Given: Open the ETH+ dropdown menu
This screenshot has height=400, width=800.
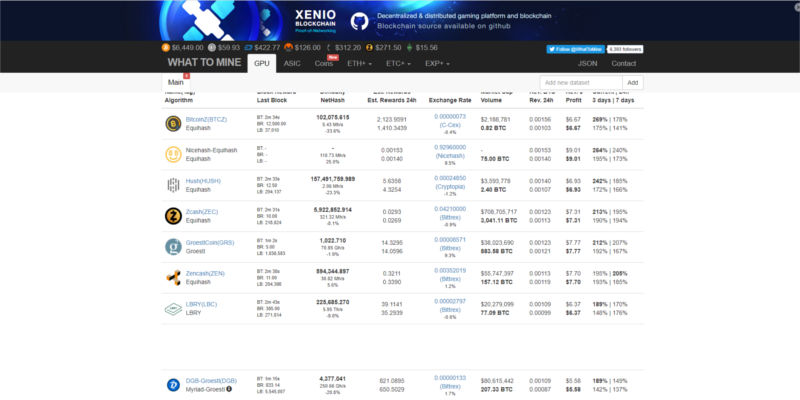Looking at the screenshot, I should point(359,63).
